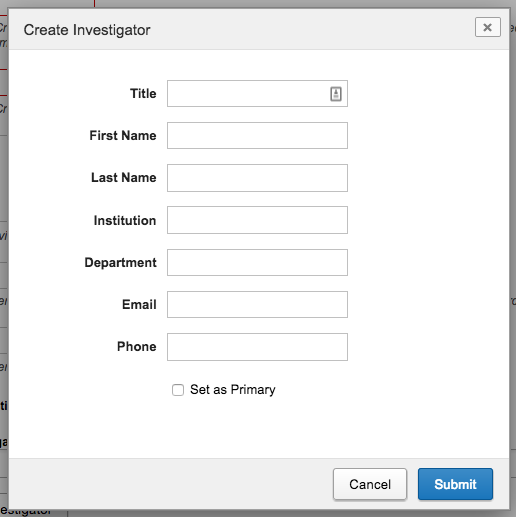516x517 pixels.
Task: Select the Phone number input field
Action: point(257,347)
